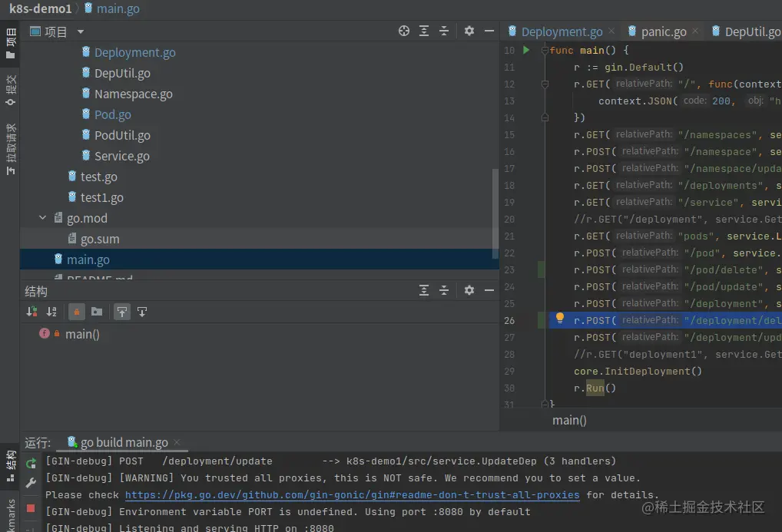Toggle sort by visibility in structure
The height and width of the screenshot is (532, 782).
(x=32, y=312)
